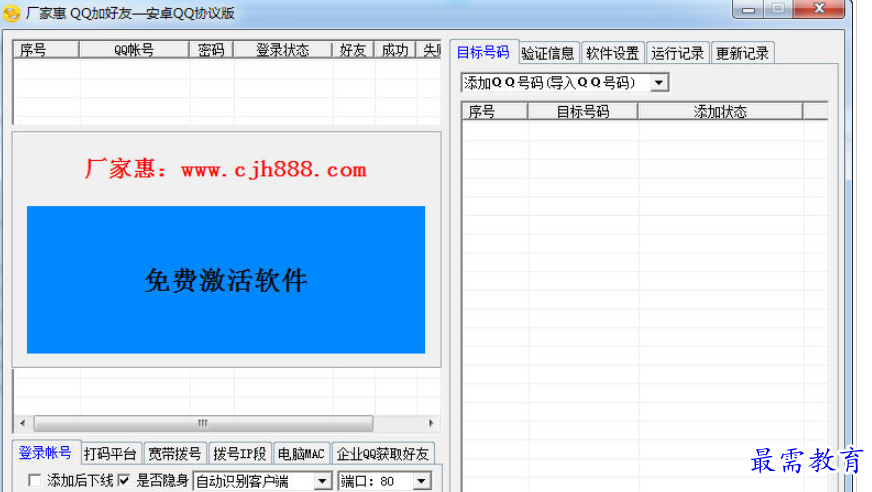Open the 软件设置 tab
872x492 pixels.
(613, 53)
